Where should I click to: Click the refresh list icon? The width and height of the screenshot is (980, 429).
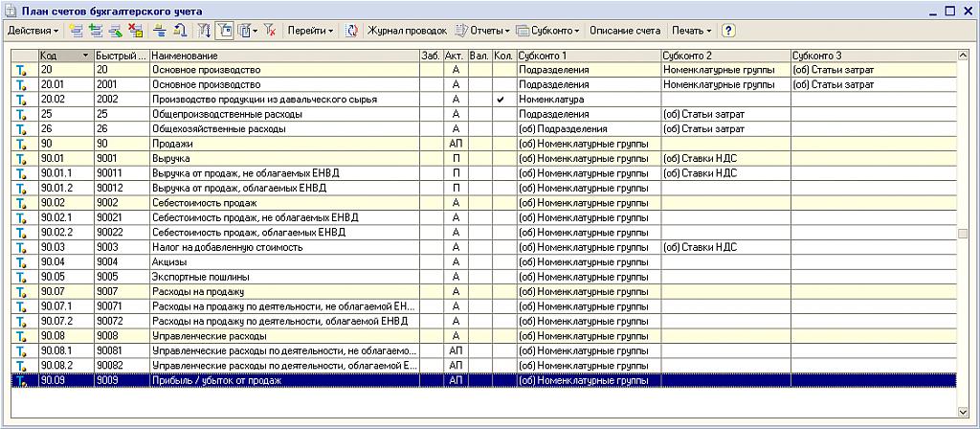pos(351,31)
